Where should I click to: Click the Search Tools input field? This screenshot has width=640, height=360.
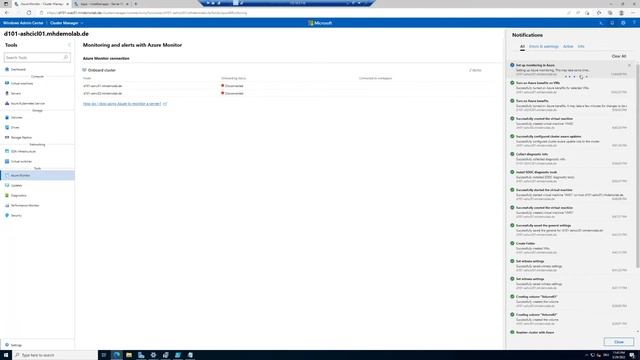[x=37, y=58]
